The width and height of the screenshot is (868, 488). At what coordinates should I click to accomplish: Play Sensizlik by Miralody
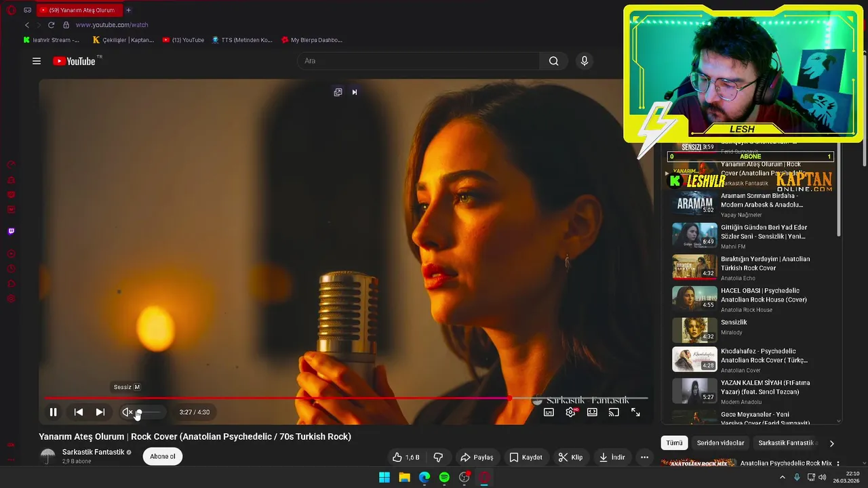pos(751,330)
